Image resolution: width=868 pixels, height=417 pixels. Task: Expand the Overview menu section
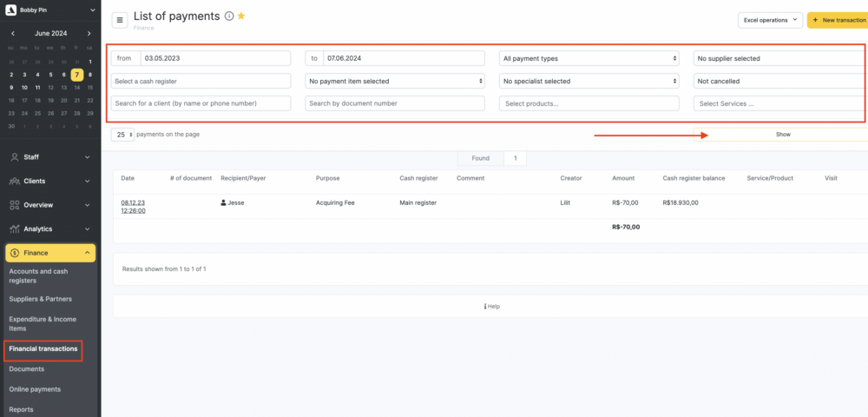tap(87, 205)
